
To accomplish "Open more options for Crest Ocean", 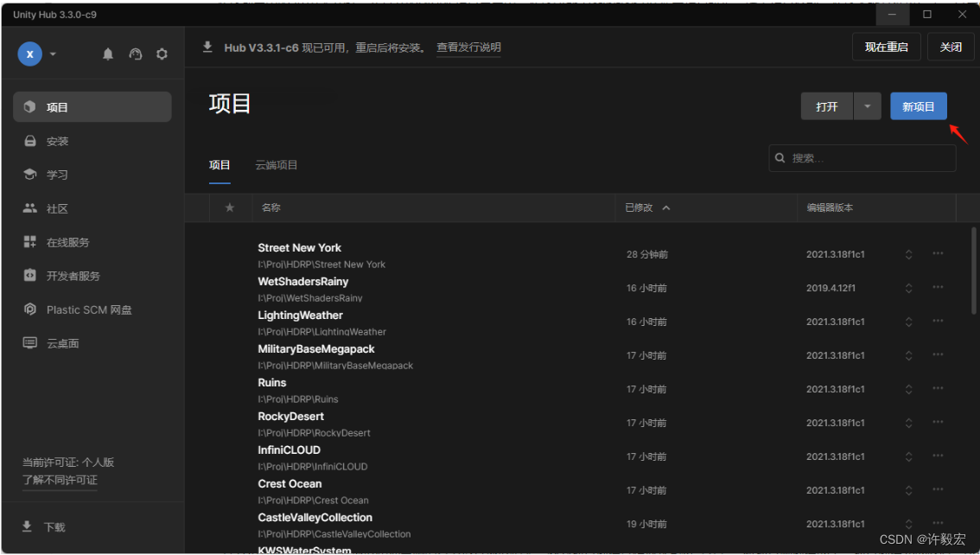I will click(938, 489).
